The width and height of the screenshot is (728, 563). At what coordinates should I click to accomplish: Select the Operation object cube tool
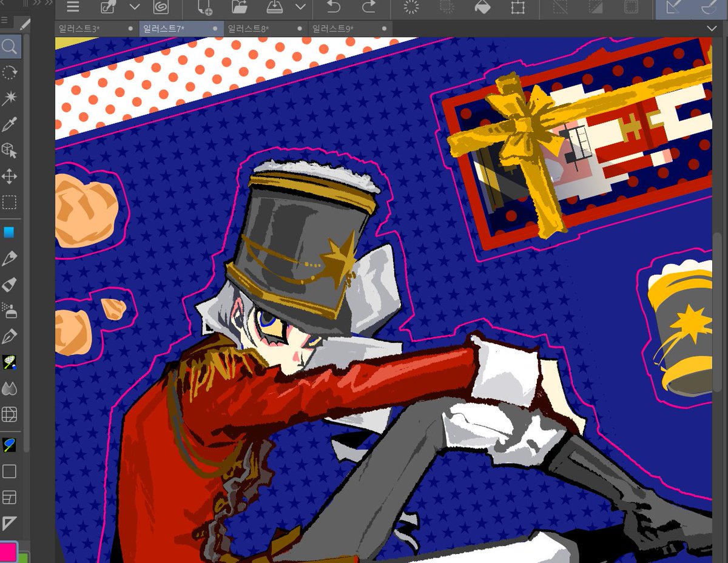click(x=9, y=150)
